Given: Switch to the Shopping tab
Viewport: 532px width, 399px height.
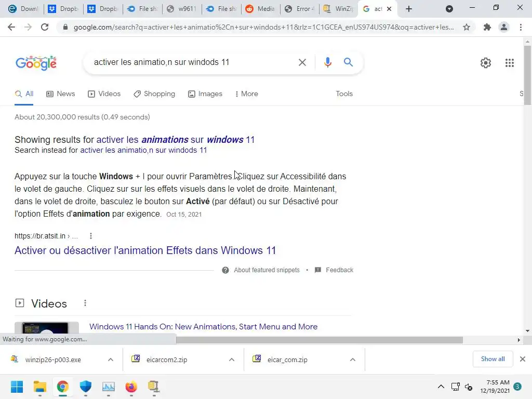Looking at the screenshot, I should [154, 94].
